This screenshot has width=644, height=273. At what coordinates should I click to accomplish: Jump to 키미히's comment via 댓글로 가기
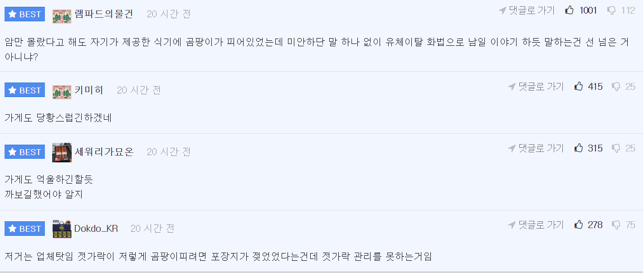(x=536, y=86)
